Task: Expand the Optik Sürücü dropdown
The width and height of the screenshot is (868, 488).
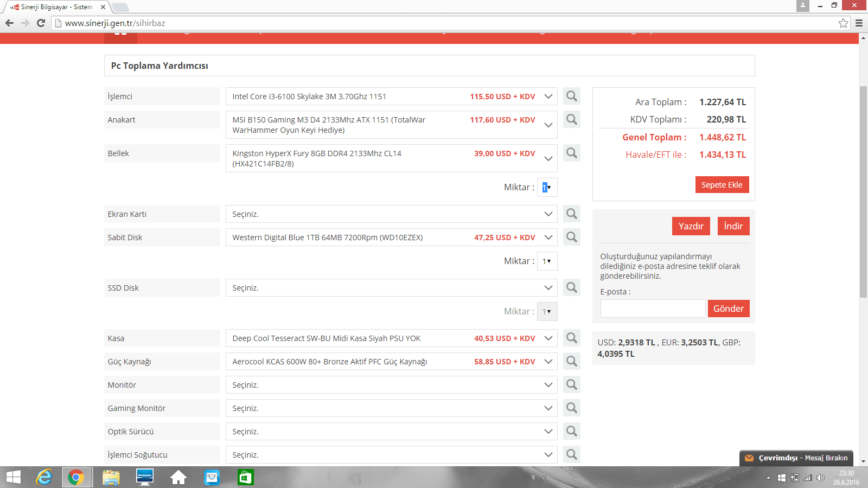Action: pyautogui.click(x=392, y=432)
